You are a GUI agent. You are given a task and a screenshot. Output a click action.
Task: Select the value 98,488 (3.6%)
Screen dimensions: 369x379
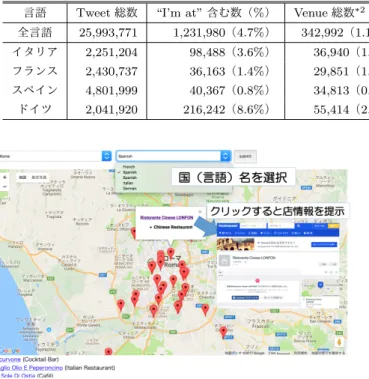coord(230,52)
